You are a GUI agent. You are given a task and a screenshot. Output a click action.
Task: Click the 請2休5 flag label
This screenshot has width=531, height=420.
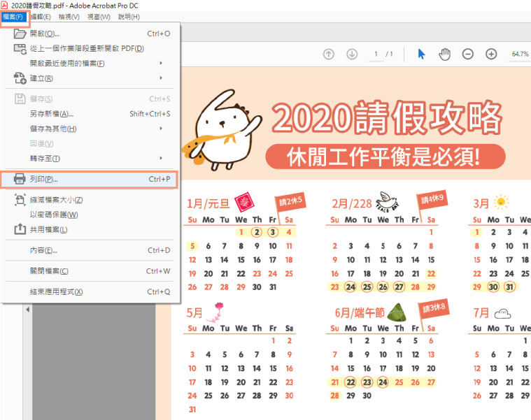290,201
